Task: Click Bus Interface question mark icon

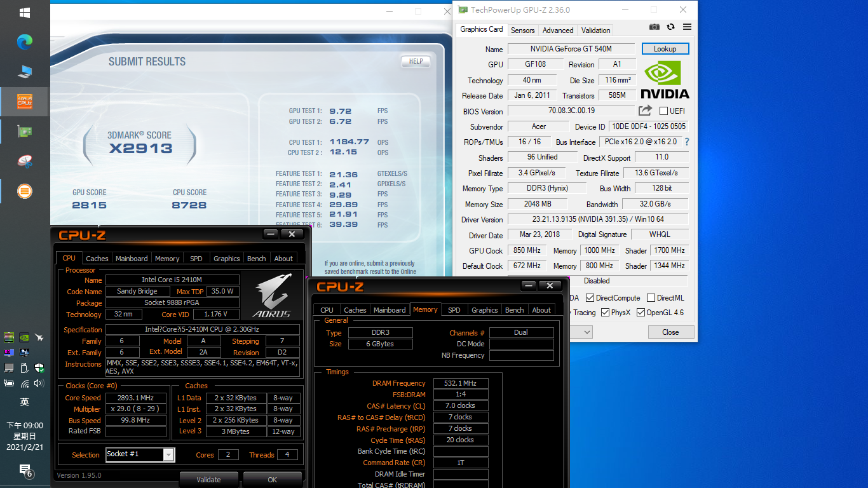Action: 686,142
